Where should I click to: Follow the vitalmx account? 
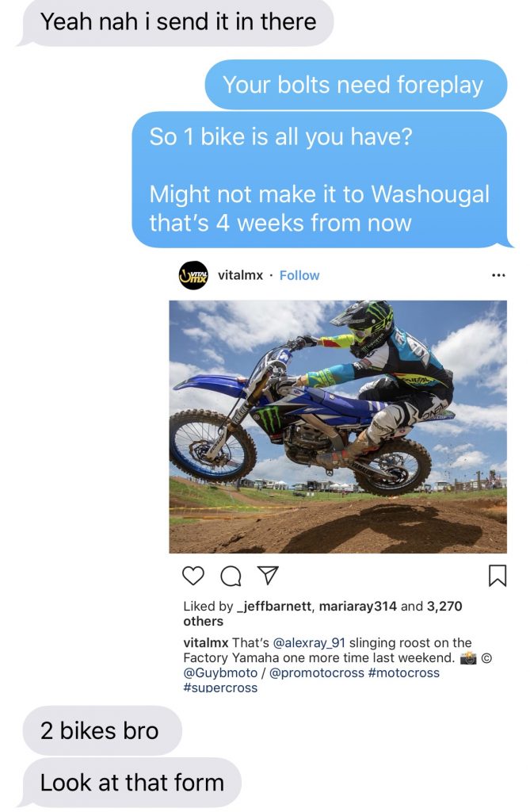[x=299, y=275]
